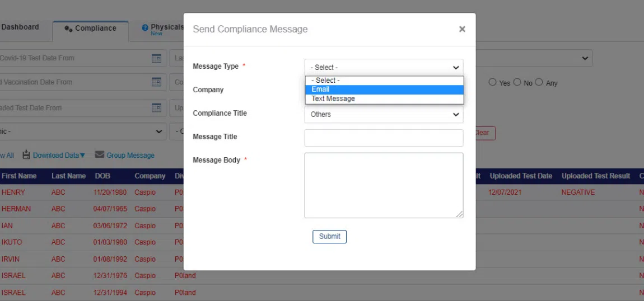Close the Send Compliance Message dialog
This screenshot has height=301, width=644.
[x=462, y=29]
